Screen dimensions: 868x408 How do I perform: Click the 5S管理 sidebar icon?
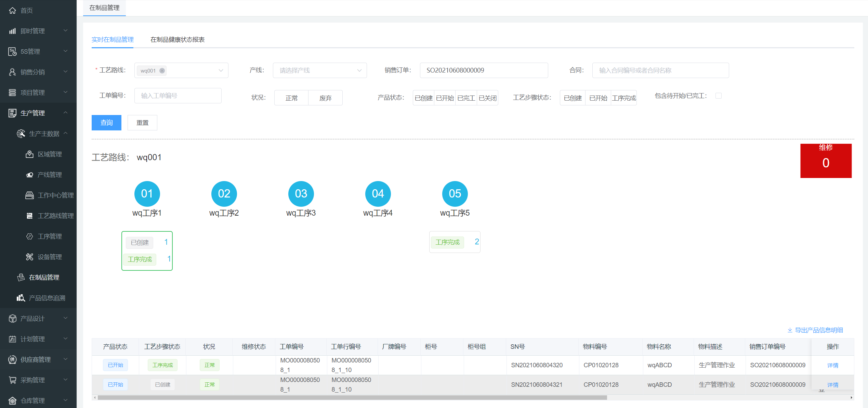12,52
